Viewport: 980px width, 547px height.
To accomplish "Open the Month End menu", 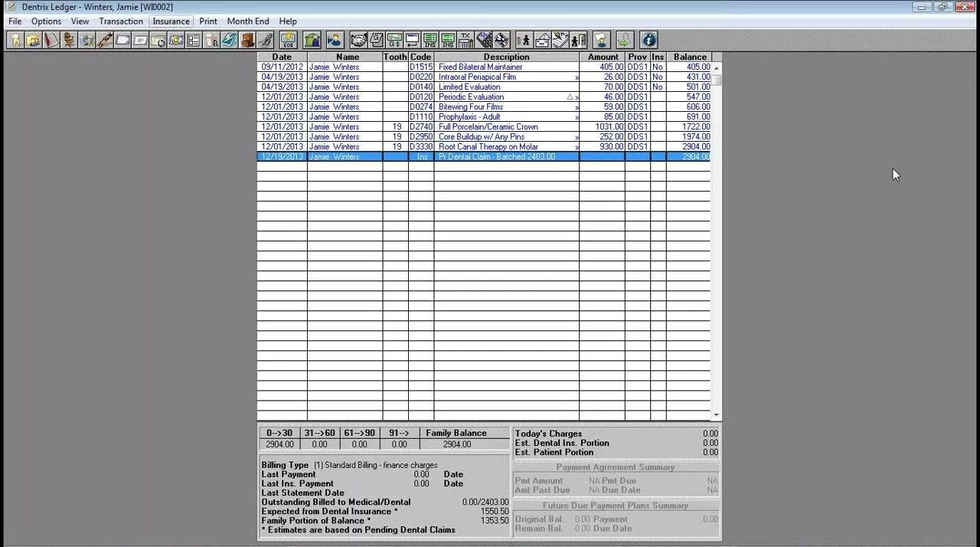I will point(248,21).
